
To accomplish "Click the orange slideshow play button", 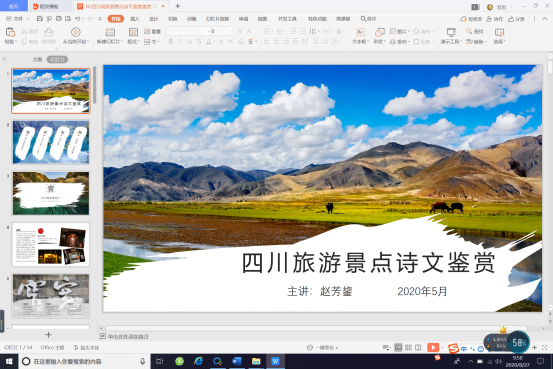I will [x=433, y=347].
